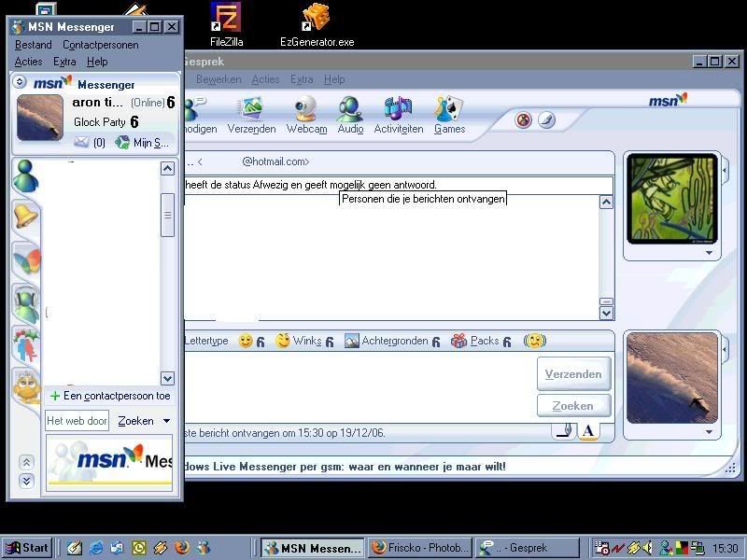
Task: Open Lettertype font settings
Action: click(x=206, y=341)
